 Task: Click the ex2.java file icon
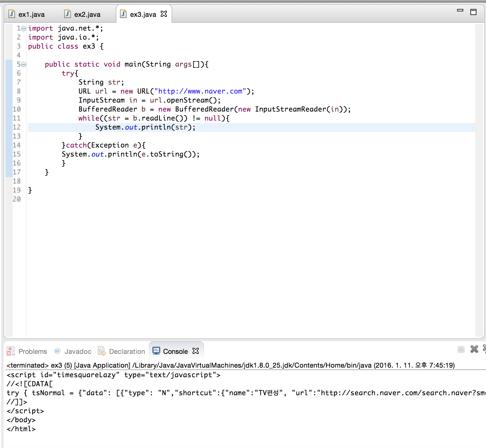67,14
